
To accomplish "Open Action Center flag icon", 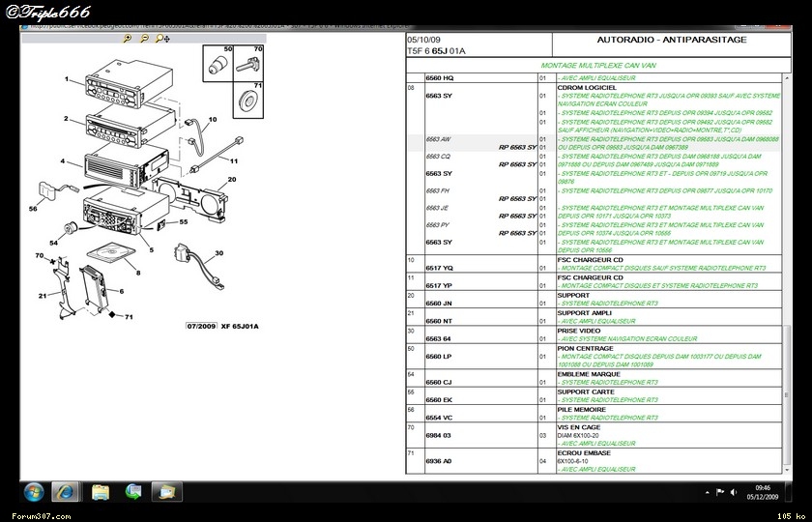I will [720, 492].
